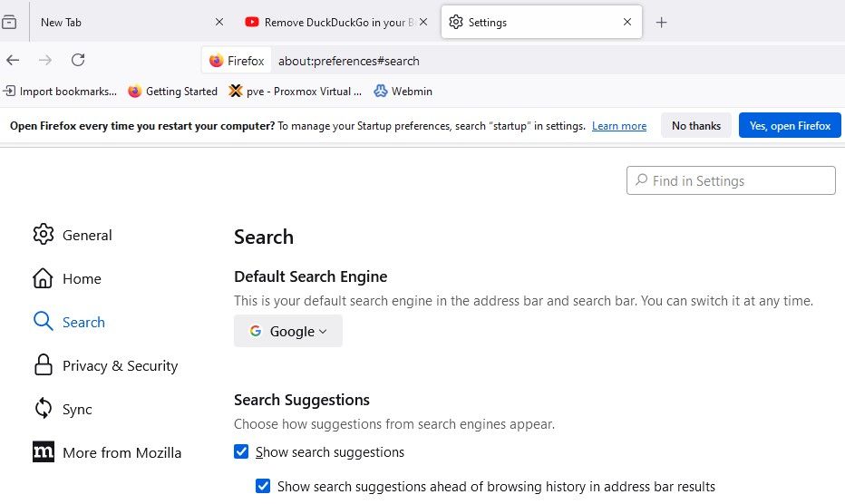Click the No thanks button
845x504 pixels.
point(696,126)
